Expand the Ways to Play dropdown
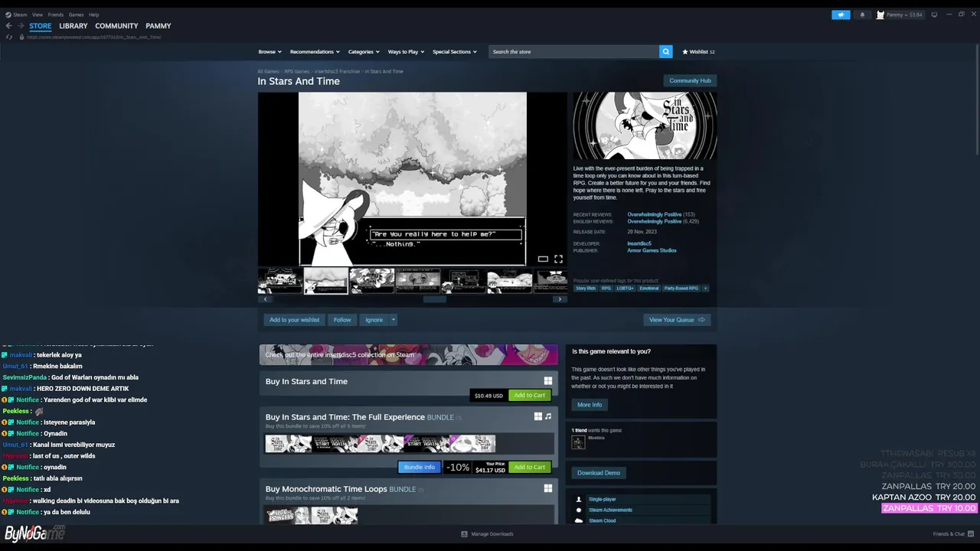 tap(406, 51)
